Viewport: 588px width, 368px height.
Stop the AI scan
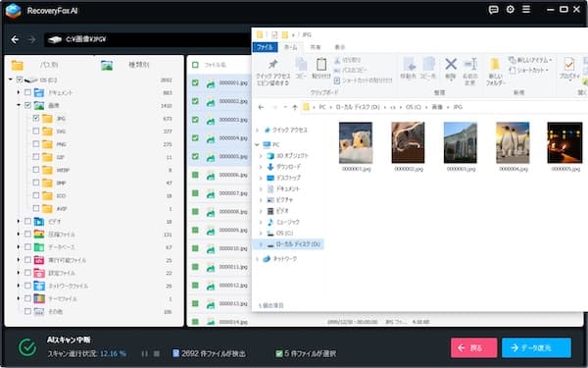point(157,353)
